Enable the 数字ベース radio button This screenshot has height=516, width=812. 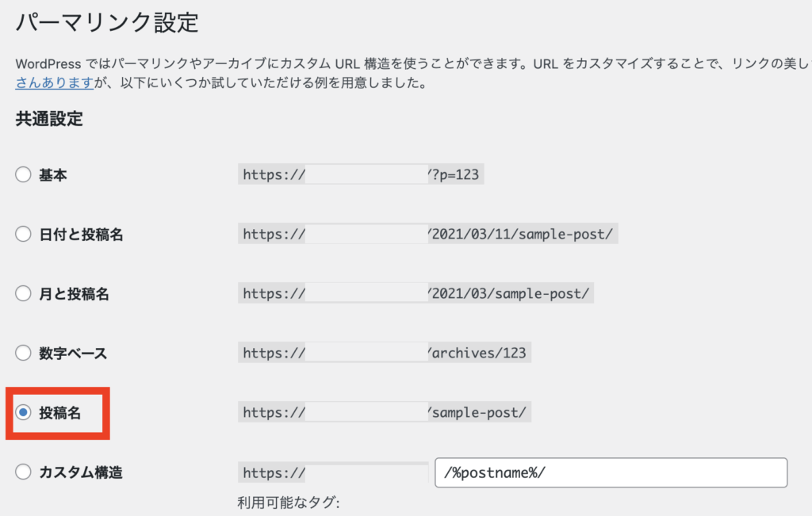[x=23, y=354]
